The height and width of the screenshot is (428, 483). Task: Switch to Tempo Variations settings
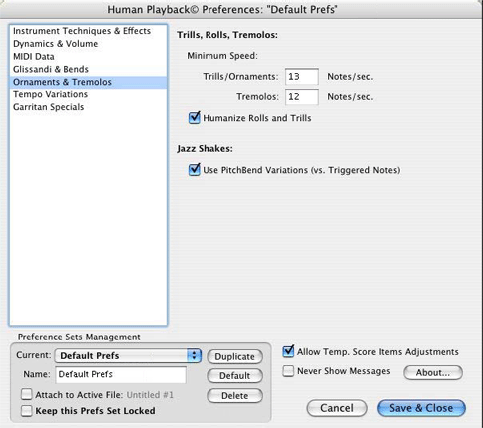(x=88, y=94)
